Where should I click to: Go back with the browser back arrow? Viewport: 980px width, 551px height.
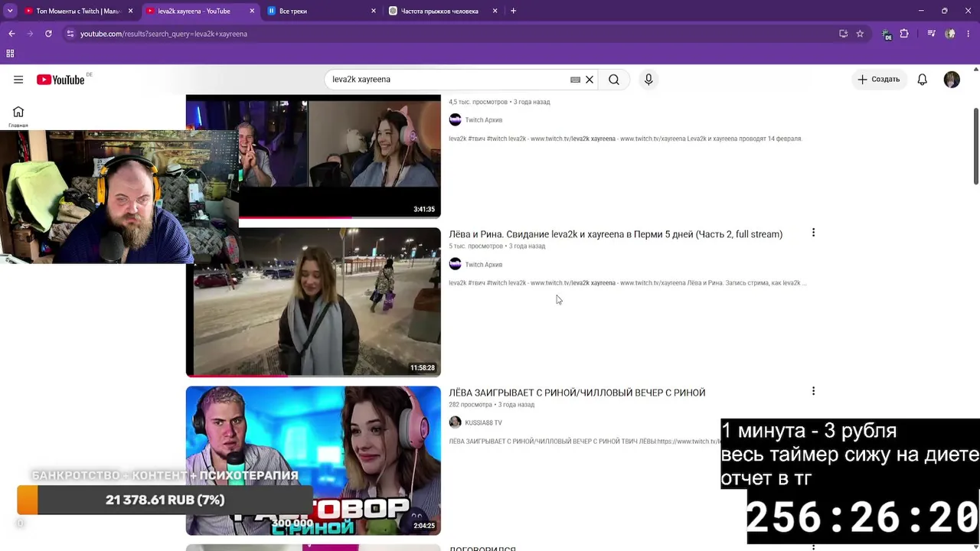tap(11, 34)
